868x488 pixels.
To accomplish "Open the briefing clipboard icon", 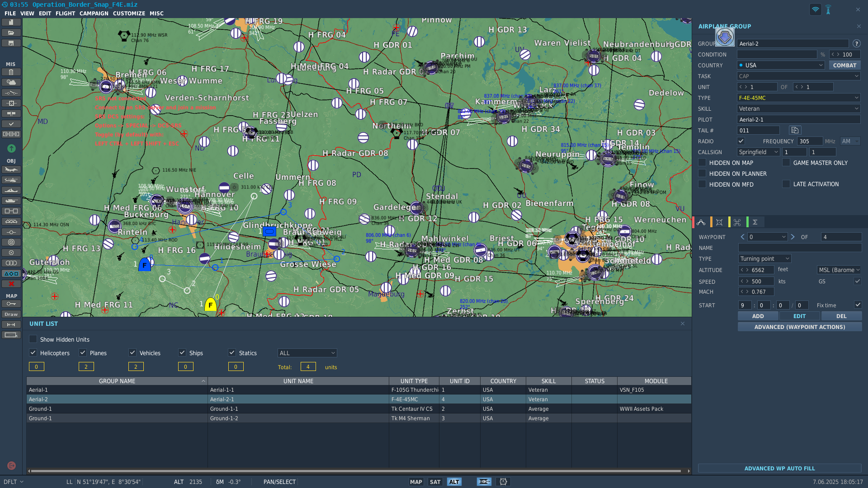I will coord(11,72).
